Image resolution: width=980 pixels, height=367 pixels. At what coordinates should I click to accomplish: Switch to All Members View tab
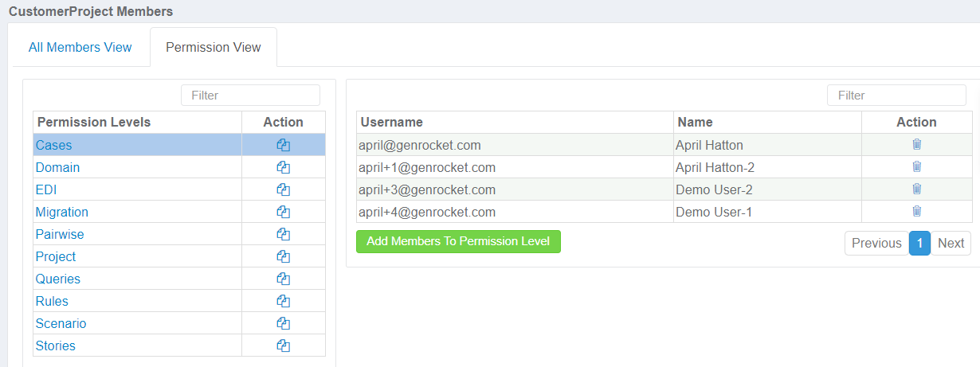[x=80, y=47]
